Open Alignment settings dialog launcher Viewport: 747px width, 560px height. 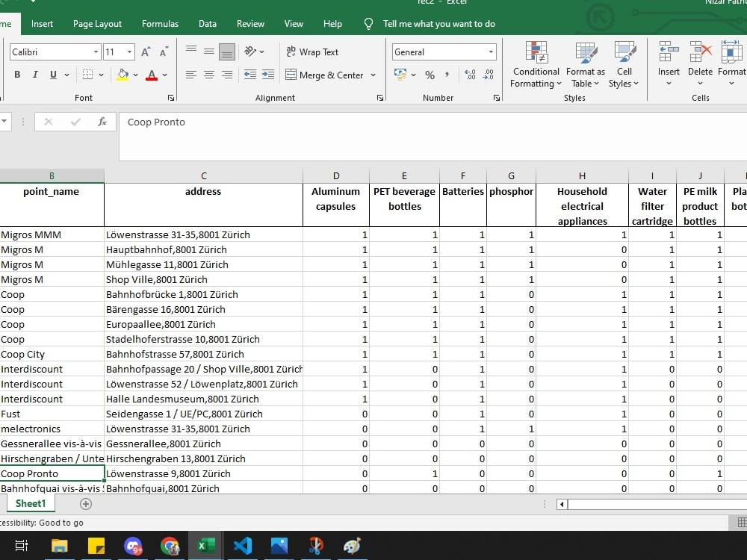coord(380,98)
